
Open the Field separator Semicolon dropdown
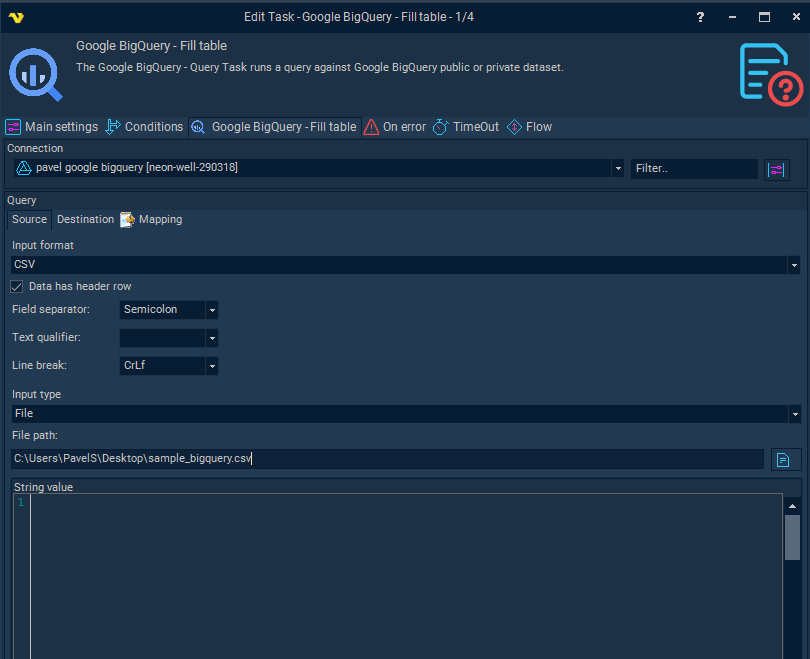pyautogui.click(x=212, y=310)
